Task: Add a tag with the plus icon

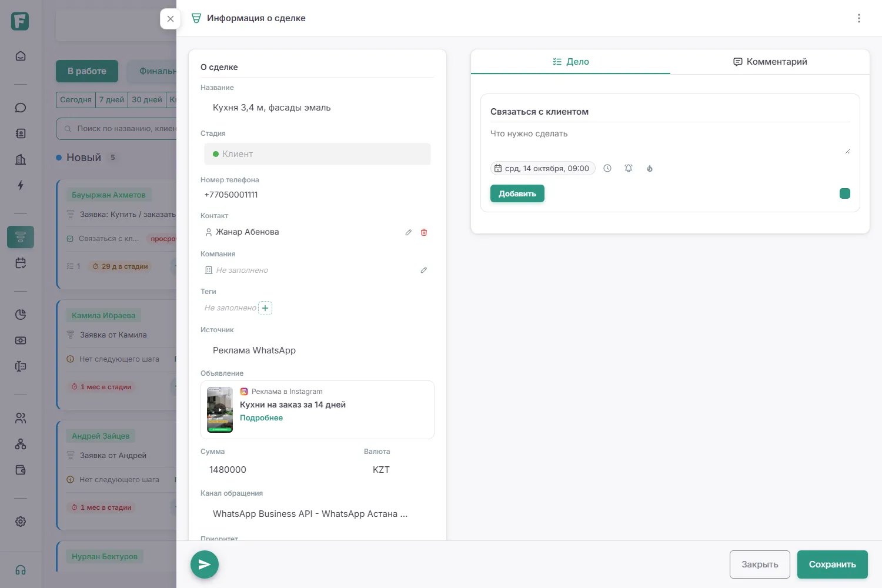Action: pos(265,308)
